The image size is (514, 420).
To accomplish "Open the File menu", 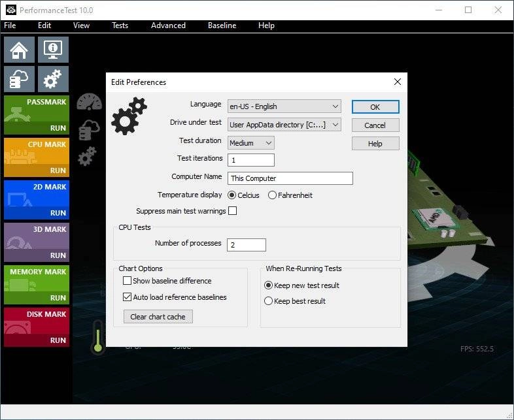I will point(10,25).
